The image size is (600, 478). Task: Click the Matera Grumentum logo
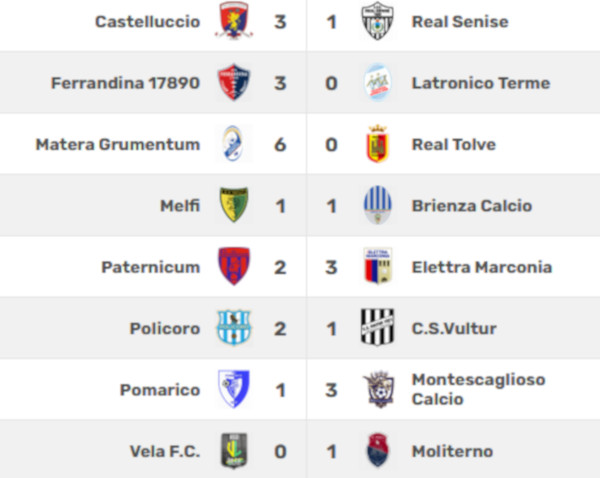tap(233, 144)
